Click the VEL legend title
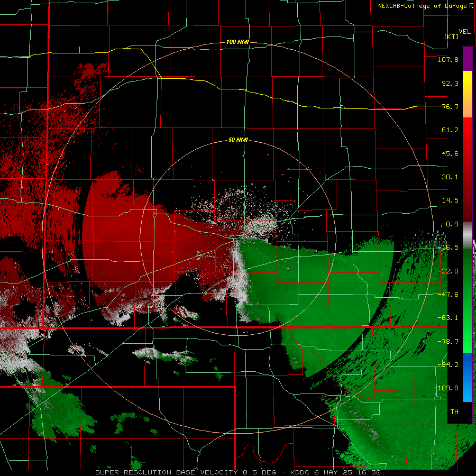 coord(464,32)
